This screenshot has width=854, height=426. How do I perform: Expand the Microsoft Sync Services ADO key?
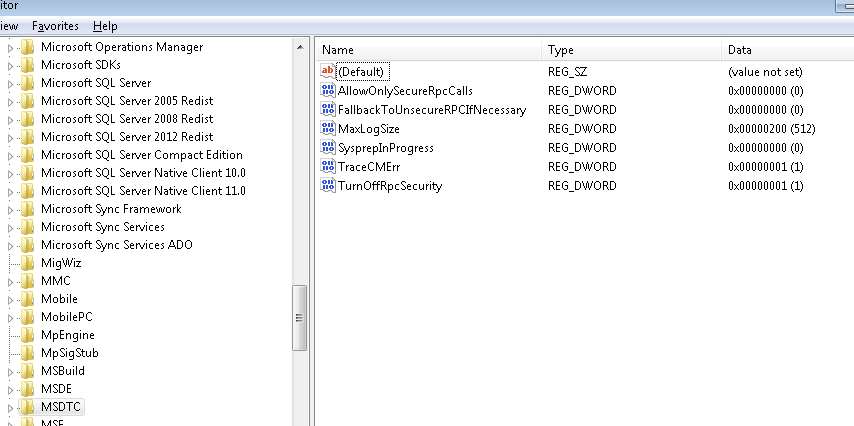pyautogui.click(x=10, y=246)
